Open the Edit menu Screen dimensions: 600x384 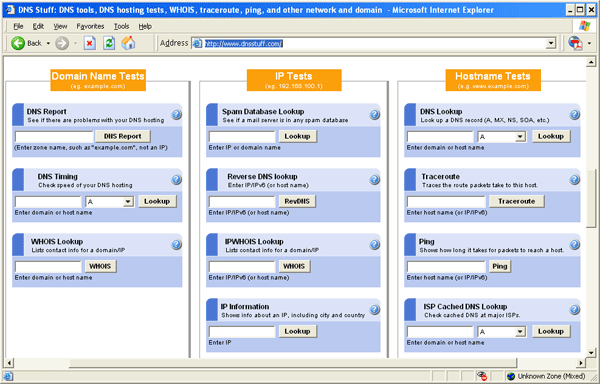point(38,26)
